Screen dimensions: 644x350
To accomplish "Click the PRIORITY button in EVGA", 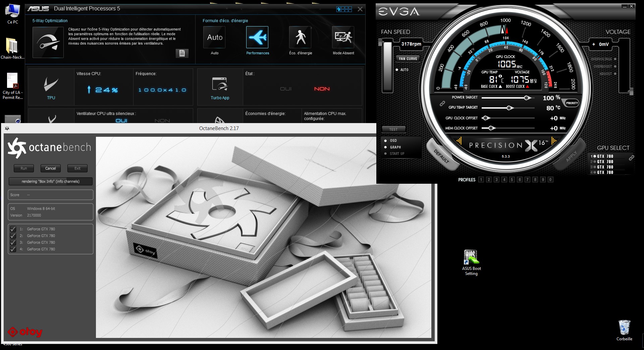I will point(572,103).
